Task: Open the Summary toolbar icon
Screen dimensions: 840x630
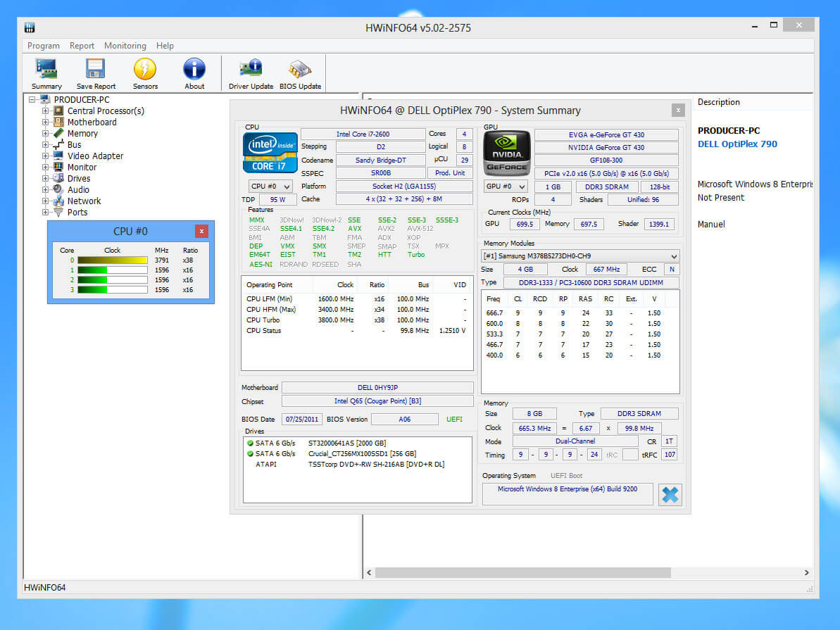Action: pos(46,70)
